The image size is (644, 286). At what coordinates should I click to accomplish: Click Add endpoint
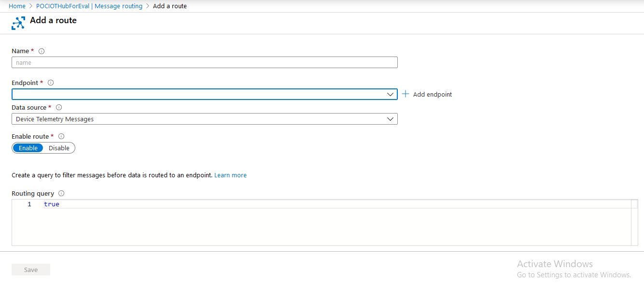click(432, 94)
